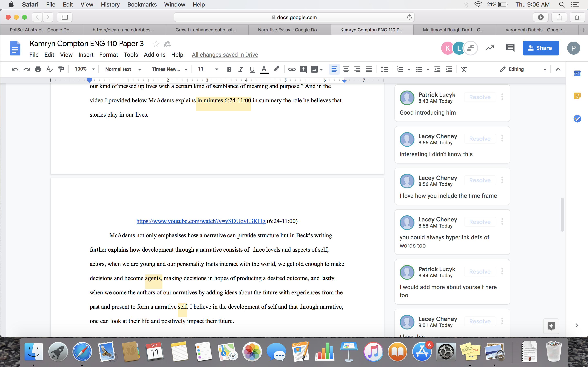Click the activity dashboard trend icon
588x367 pixels.
tap(490, 48)
